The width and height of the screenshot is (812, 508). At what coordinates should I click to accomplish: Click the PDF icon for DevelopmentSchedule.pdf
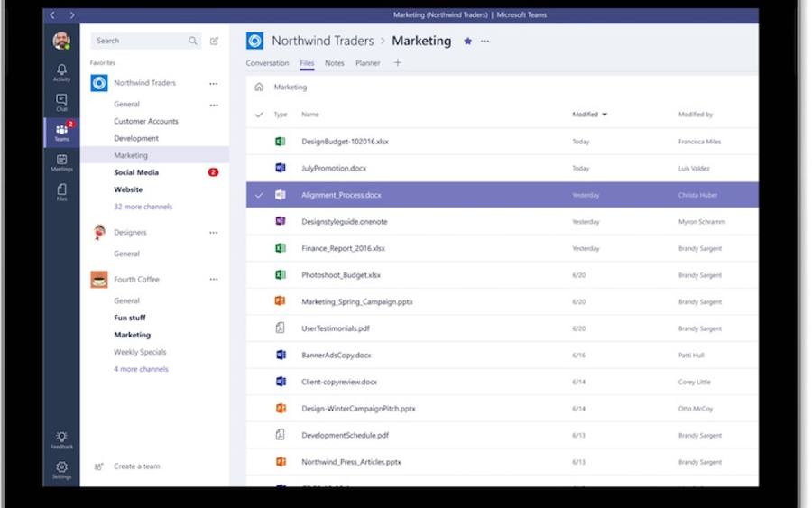tap(281, 435)
